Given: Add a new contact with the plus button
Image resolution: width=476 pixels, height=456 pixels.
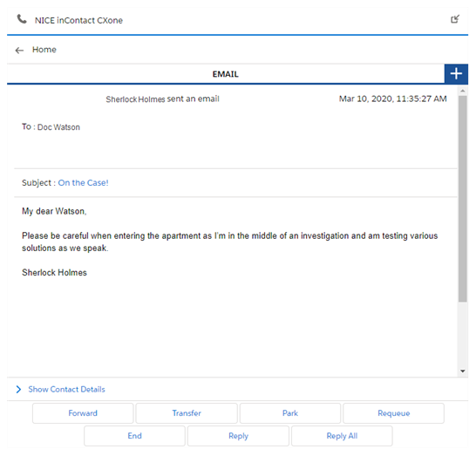Looking at the screenshot, I should (456, 74).
